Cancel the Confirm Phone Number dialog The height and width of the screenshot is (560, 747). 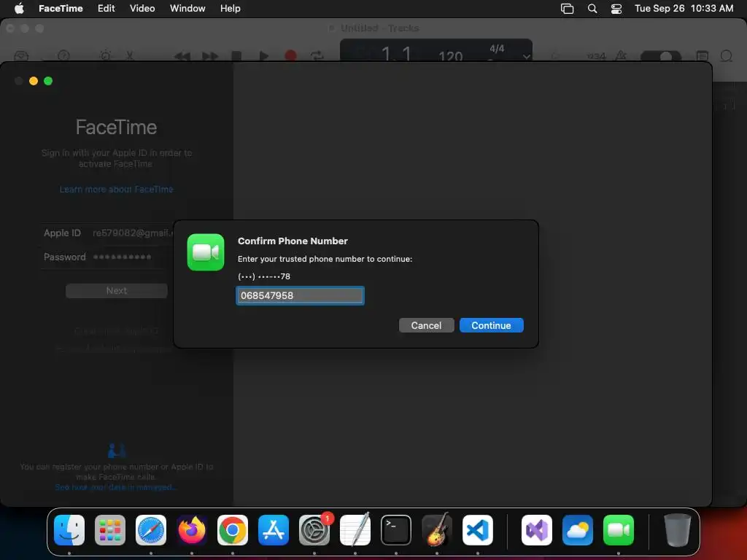click(x=426, y=325)
